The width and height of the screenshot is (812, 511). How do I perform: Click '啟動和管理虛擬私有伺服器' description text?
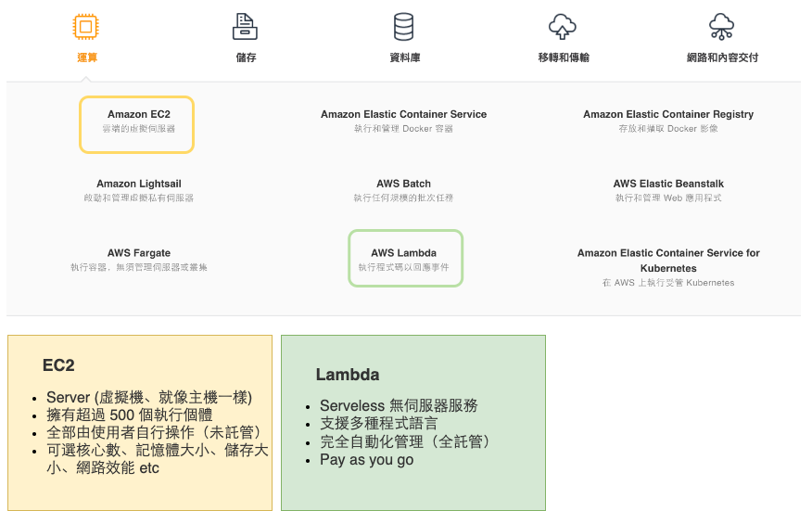click(x=139, y=198)
